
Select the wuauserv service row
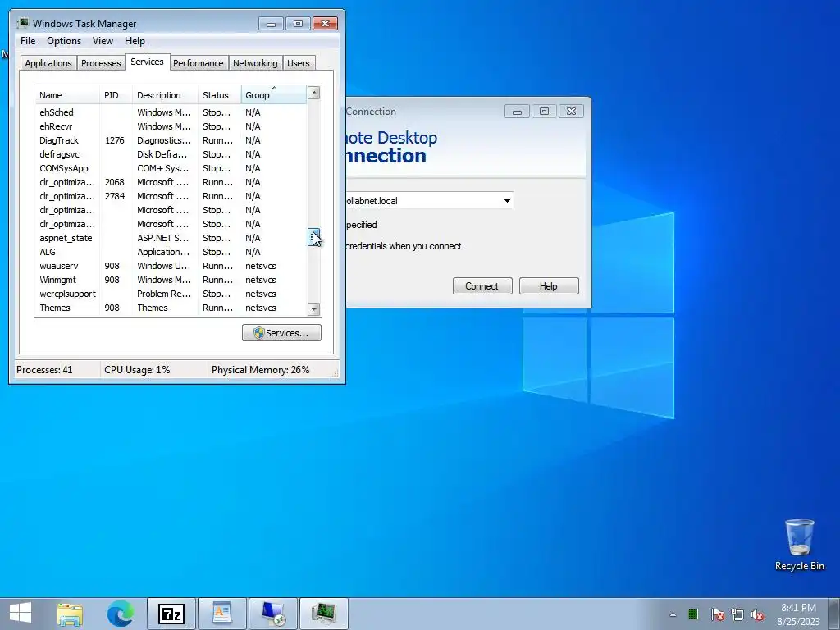(171, 265)
